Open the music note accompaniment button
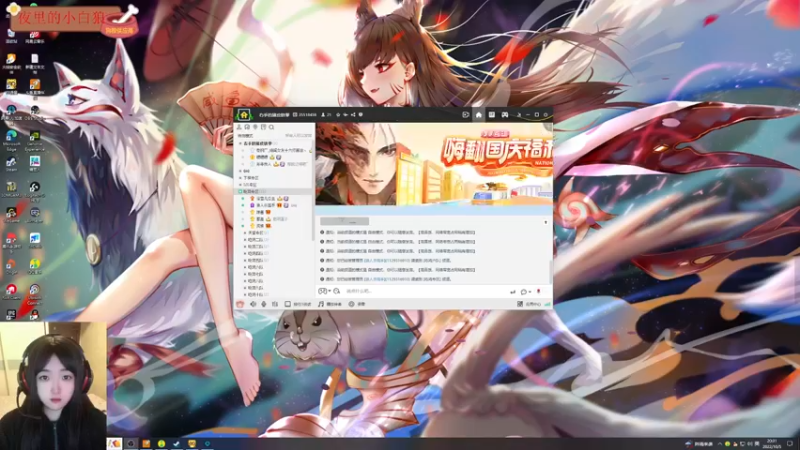800x450 pixels. (x=330, y=304)
